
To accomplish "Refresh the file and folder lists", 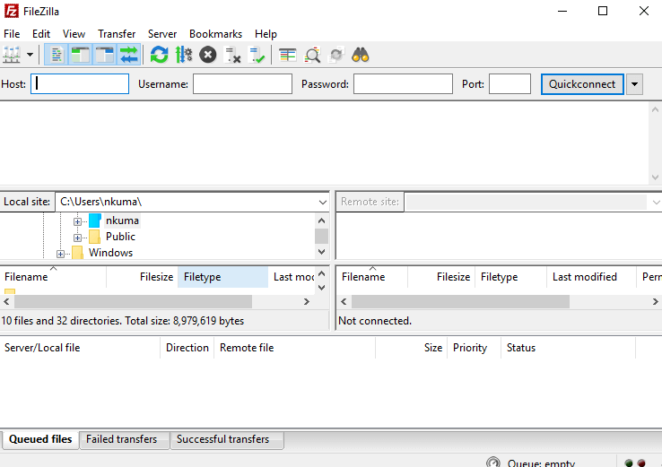I will 159,55.
